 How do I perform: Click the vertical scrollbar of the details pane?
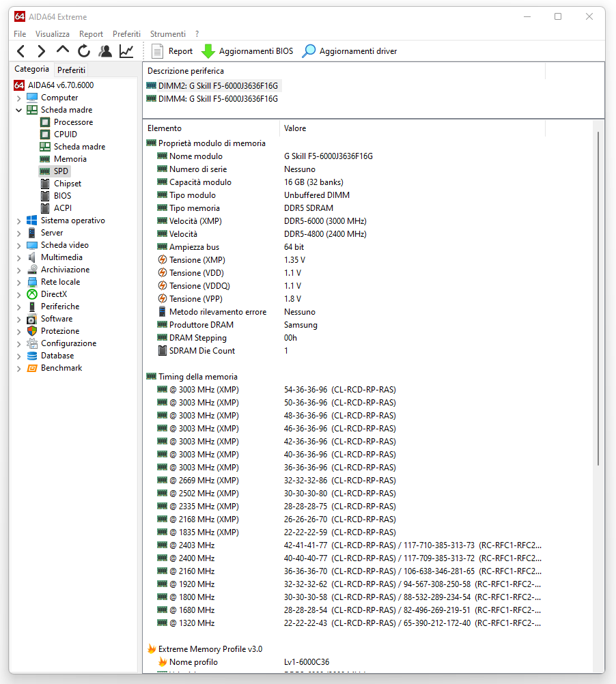(598, 298)
